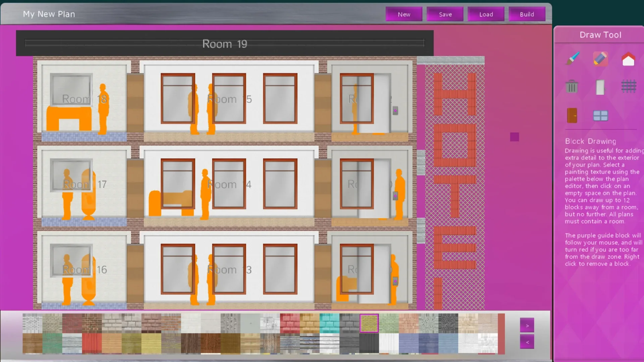Click the New plan button

click(404, 14)
